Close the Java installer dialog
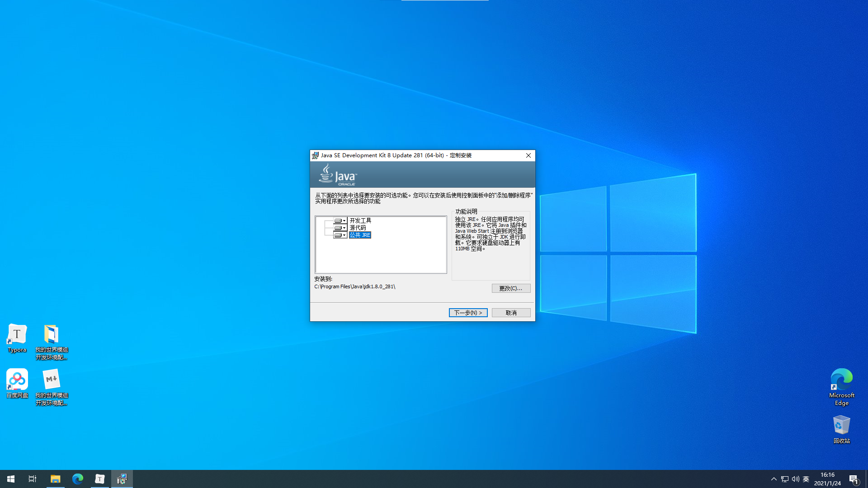868x488 pixels. [x=528, y=155]
